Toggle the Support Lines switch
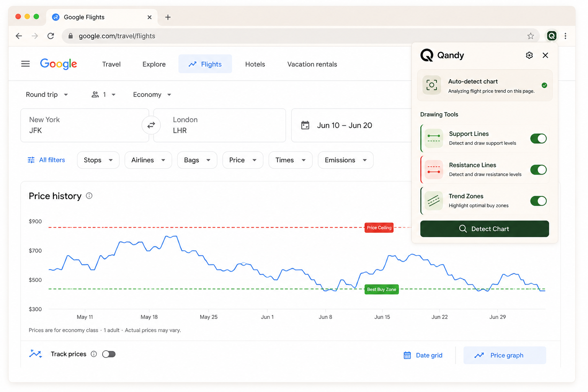Screen dimensions: 588x392 pyautogui.click(x=539, y=139)
